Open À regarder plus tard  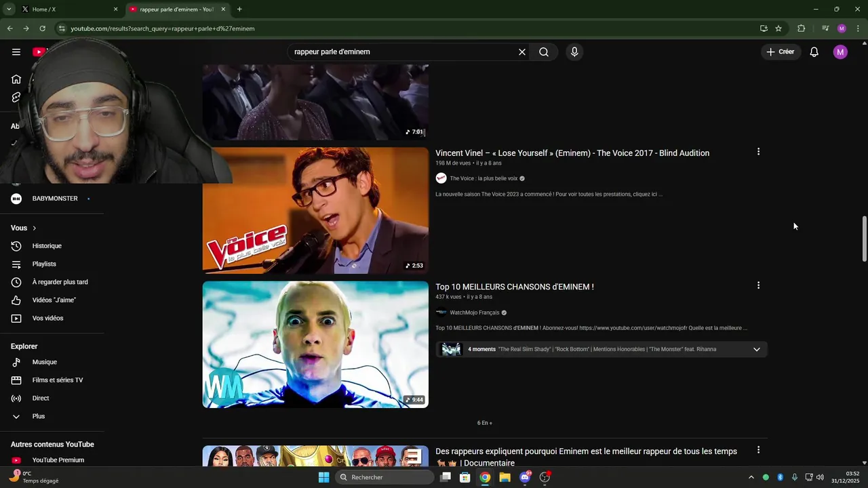[x=52, y=282]
